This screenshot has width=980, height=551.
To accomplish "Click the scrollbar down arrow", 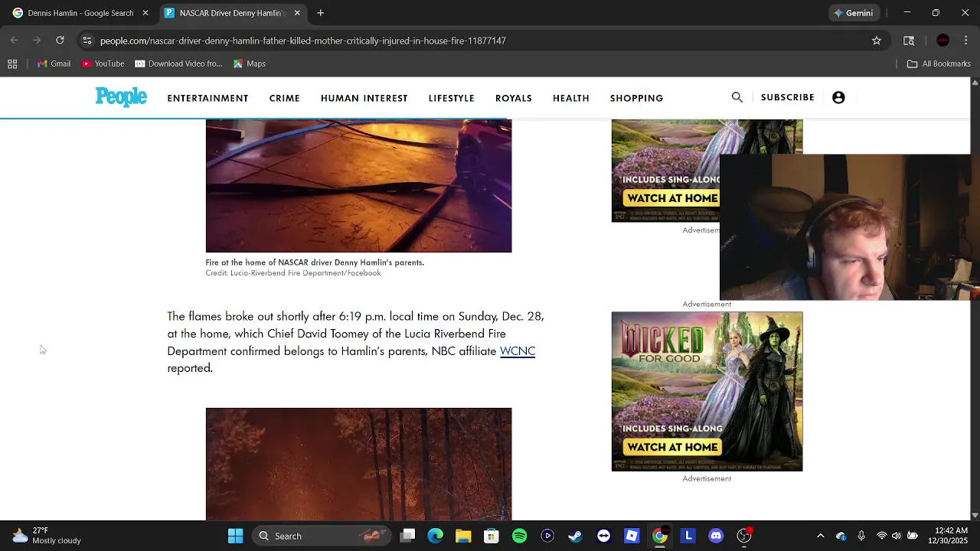I will pos(975,516).
